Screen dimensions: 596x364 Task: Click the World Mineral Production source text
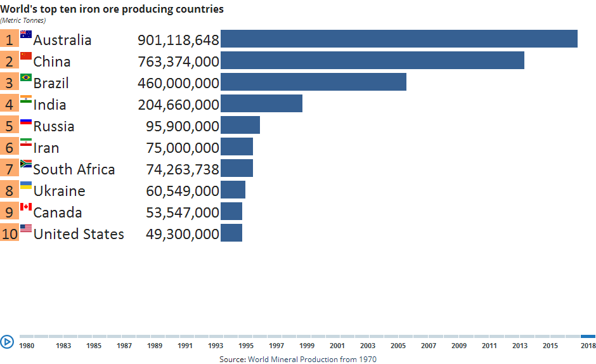(298, 359)
